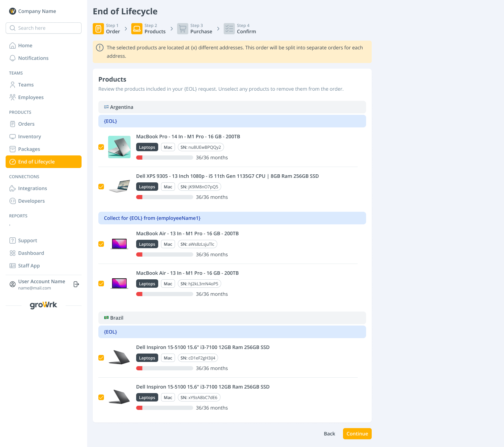This screenshot has width=504, height=447.
Task: Collapse the Brazil country group header
Action: click(232, 318)
